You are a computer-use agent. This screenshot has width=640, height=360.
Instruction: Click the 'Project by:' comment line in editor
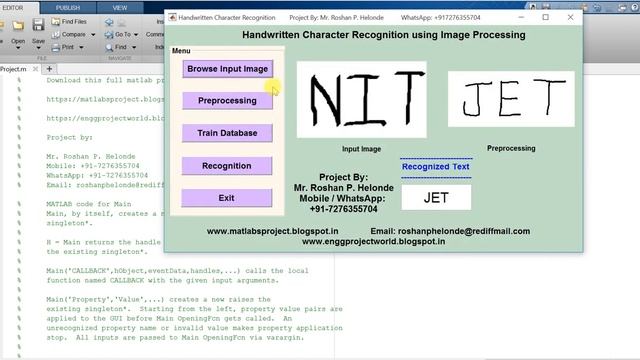[x=69, y=137]
